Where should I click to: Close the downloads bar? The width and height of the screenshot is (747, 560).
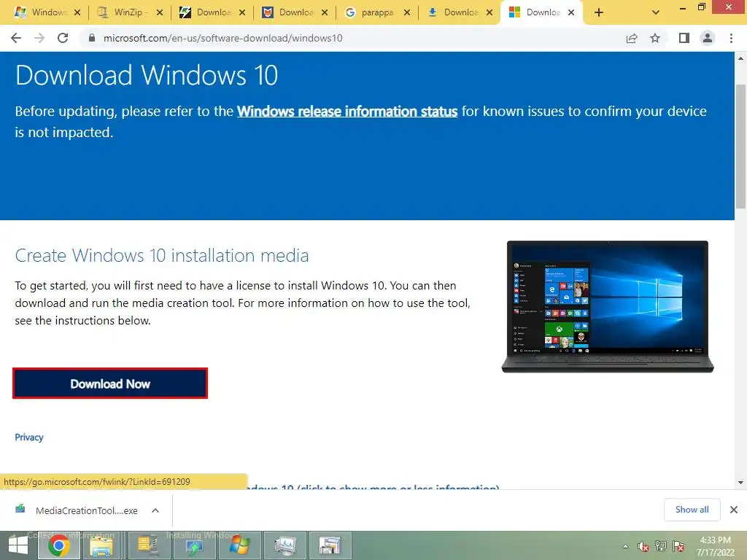pyautogui.click(x=734, y=510)
